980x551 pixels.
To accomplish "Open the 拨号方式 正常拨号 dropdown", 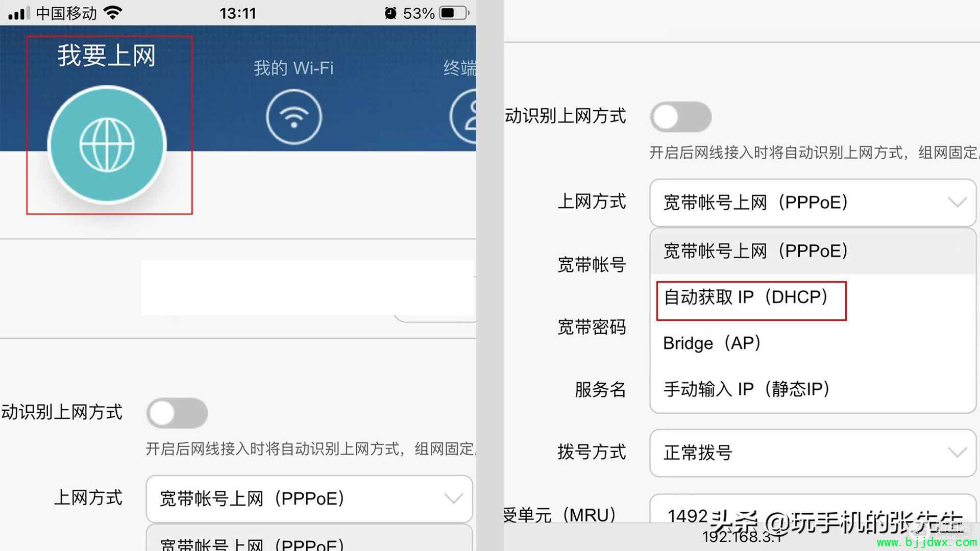I will (x=813, y=453).
